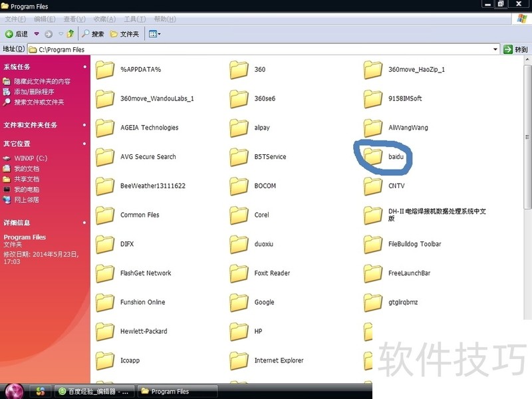Click the Forward arrow icon

point(49,34)
